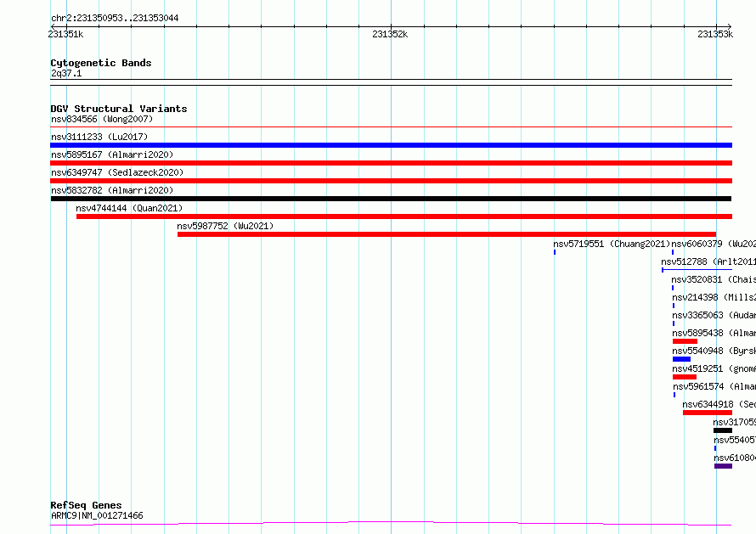This screenshot has height=534, width=756.
Task: Select the thin blue nsv512788 variant line
Action: click(x=697, y=270)
